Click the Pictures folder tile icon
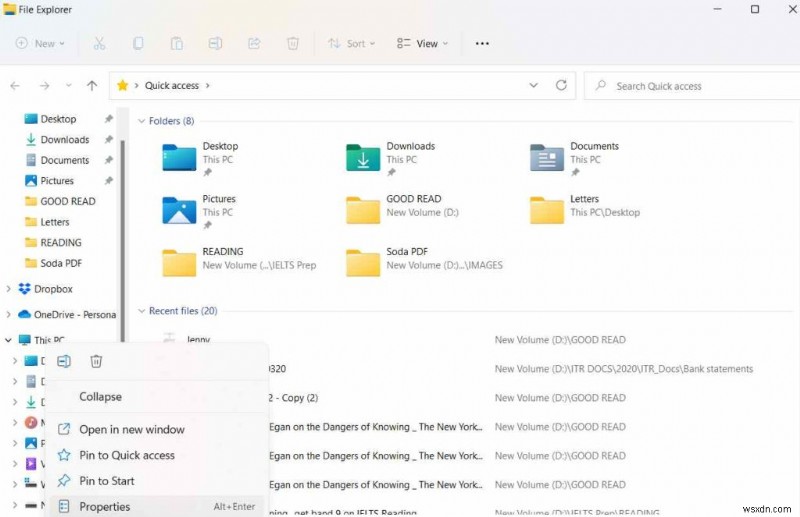Viewport: 800px width, 517px height. tap(179, 210)
